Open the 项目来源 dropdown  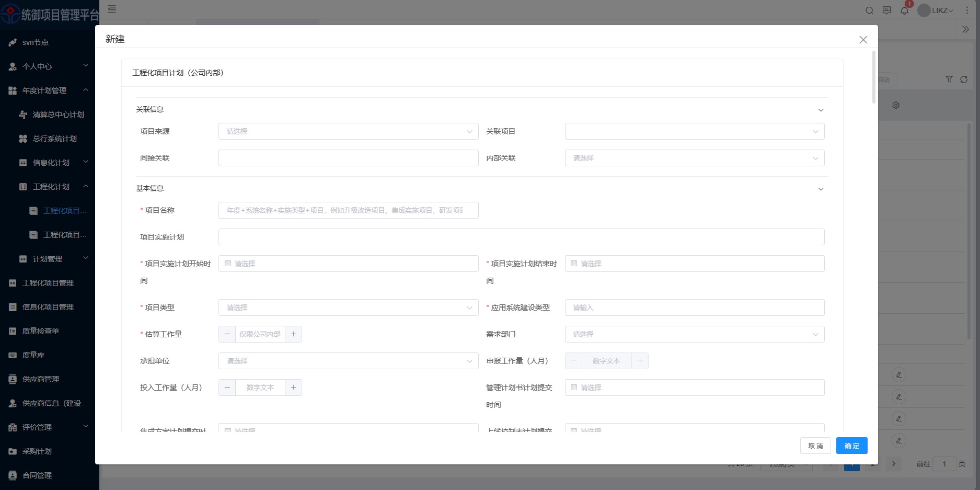[349, 131]
